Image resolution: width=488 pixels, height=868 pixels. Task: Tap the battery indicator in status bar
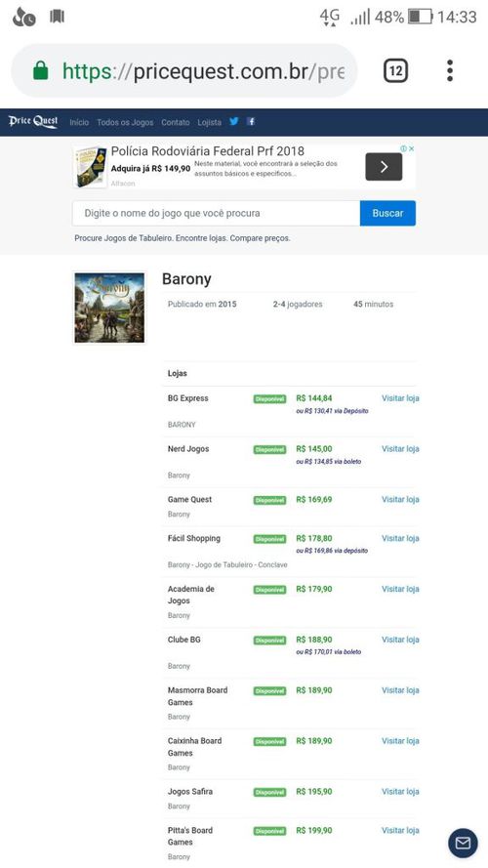click(x=421, y=17)
